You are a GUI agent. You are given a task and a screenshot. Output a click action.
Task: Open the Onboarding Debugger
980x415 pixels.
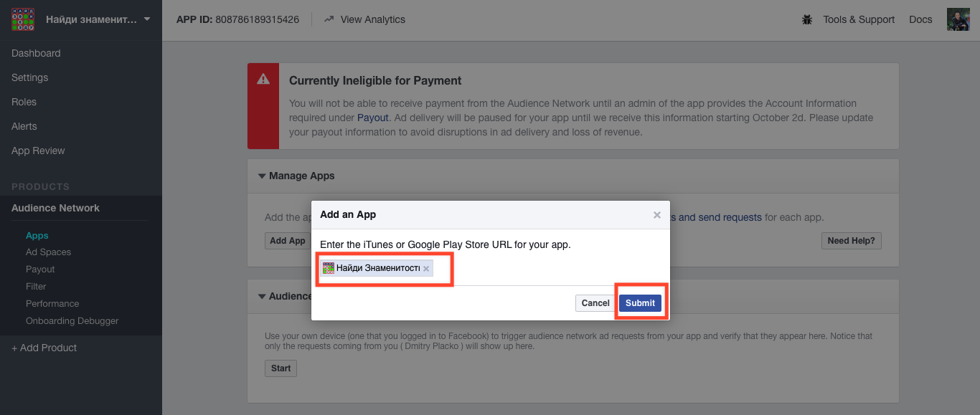click(x=72, y=321)
